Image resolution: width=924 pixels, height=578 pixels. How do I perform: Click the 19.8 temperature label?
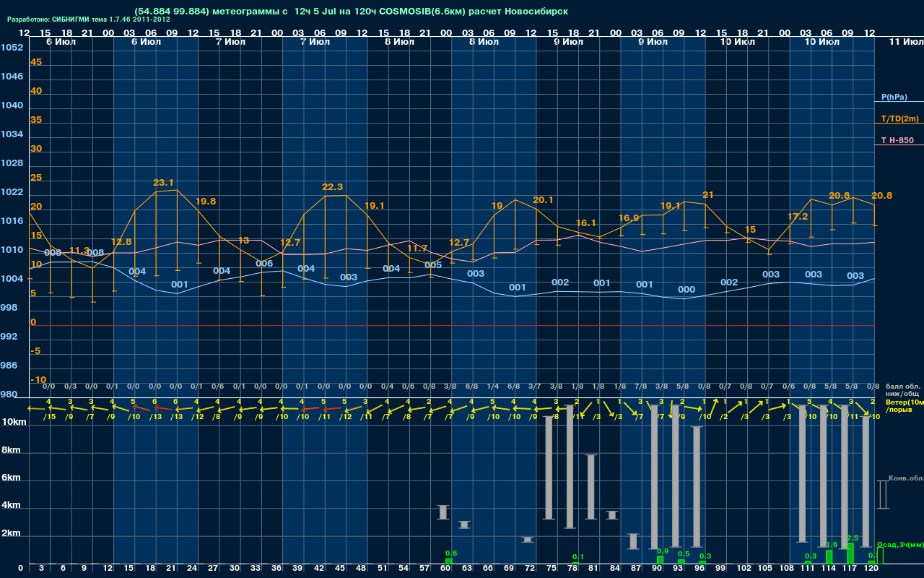tap(206, 201)
